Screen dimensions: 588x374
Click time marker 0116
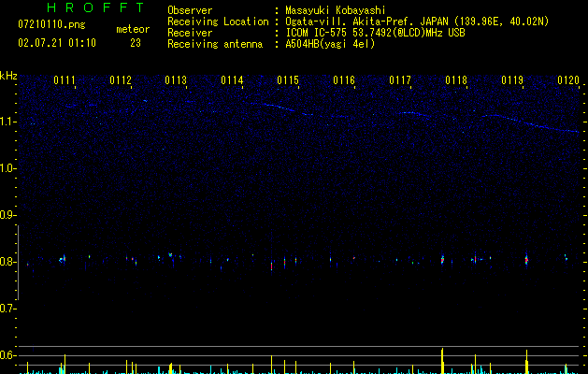[x=344, y=80]
